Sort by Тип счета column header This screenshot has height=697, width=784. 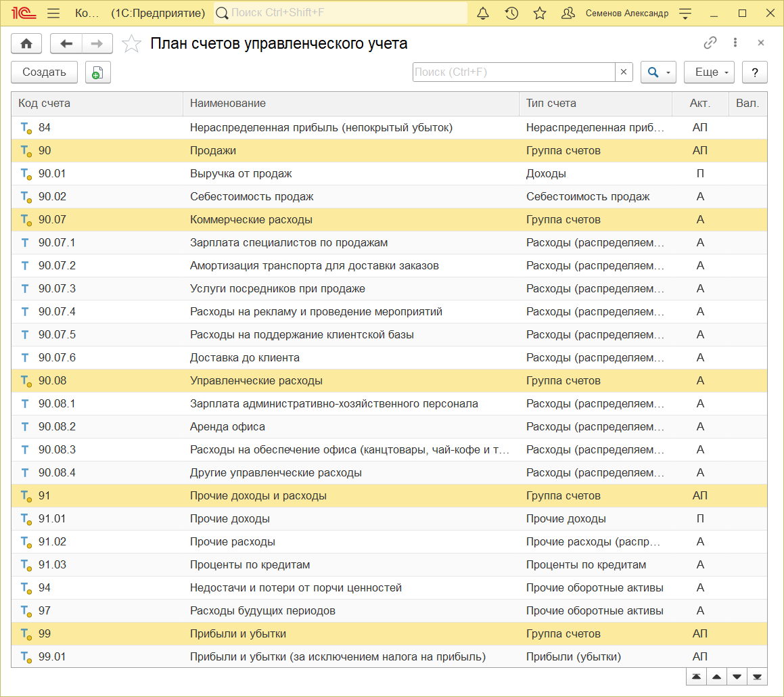pyautogui.click(x=595, y=104)
